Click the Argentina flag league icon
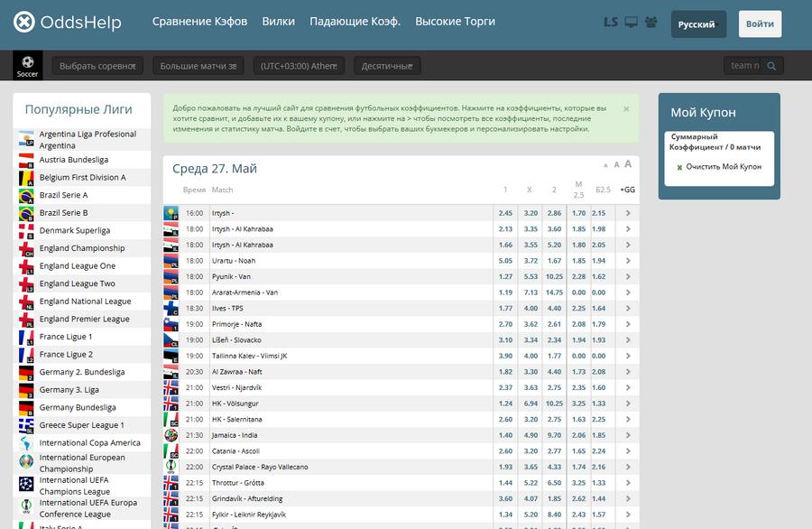 26,139
